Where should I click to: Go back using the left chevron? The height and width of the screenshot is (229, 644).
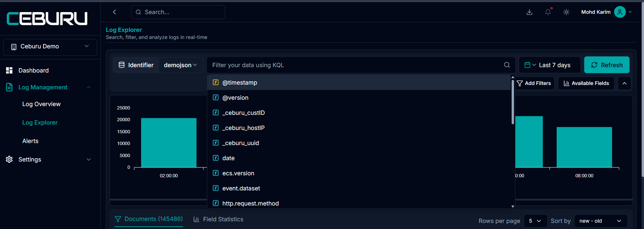click(115, 12)
